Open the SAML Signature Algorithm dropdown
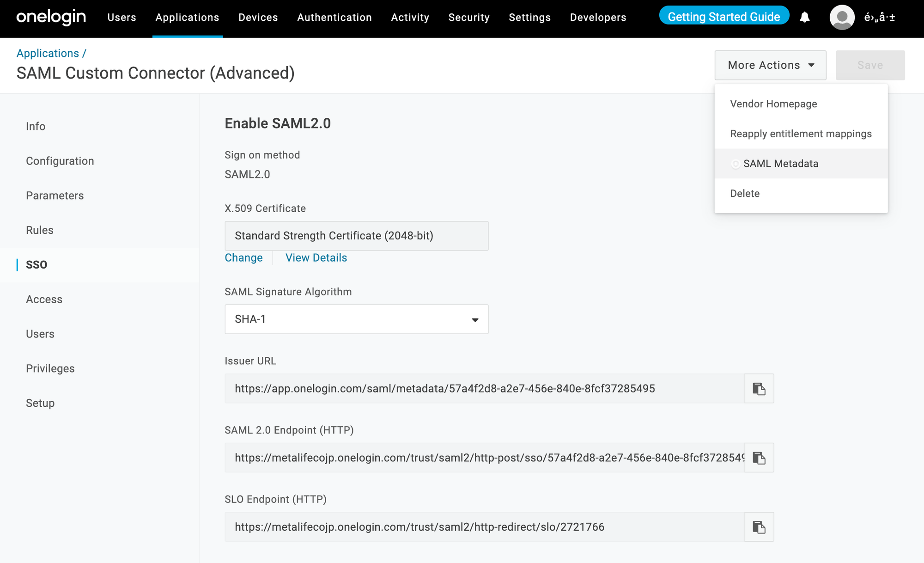The image size is (924, 563). click(x=356, y=319)
